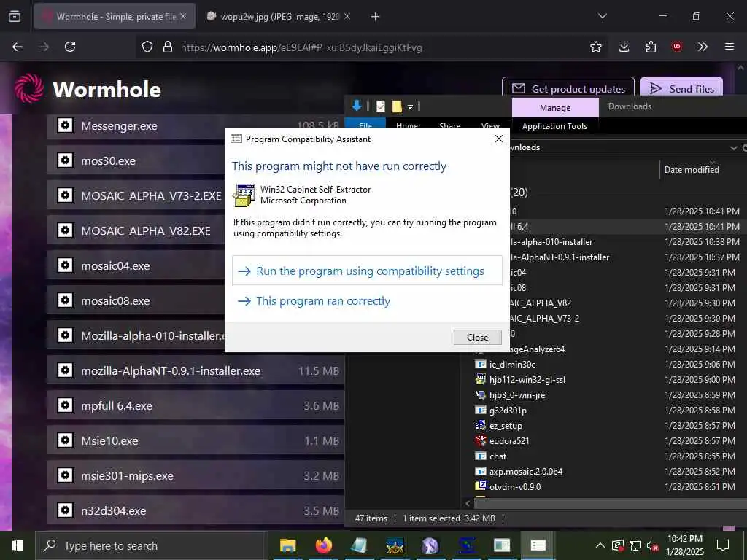Image resolution: width=747 pixels, height=560 pixels.
Task: Click msie301-mips.exe file icon
Action: (65, 475)
